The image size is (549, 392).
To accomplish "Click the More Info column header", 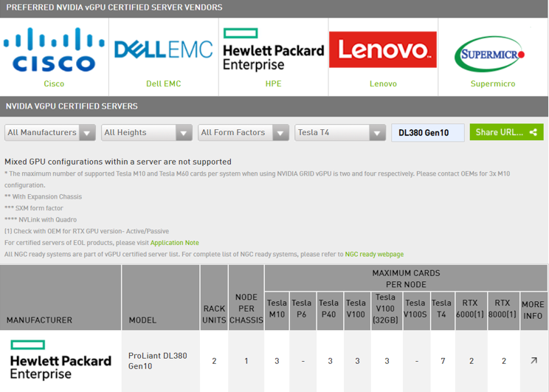I will [533, 310].
